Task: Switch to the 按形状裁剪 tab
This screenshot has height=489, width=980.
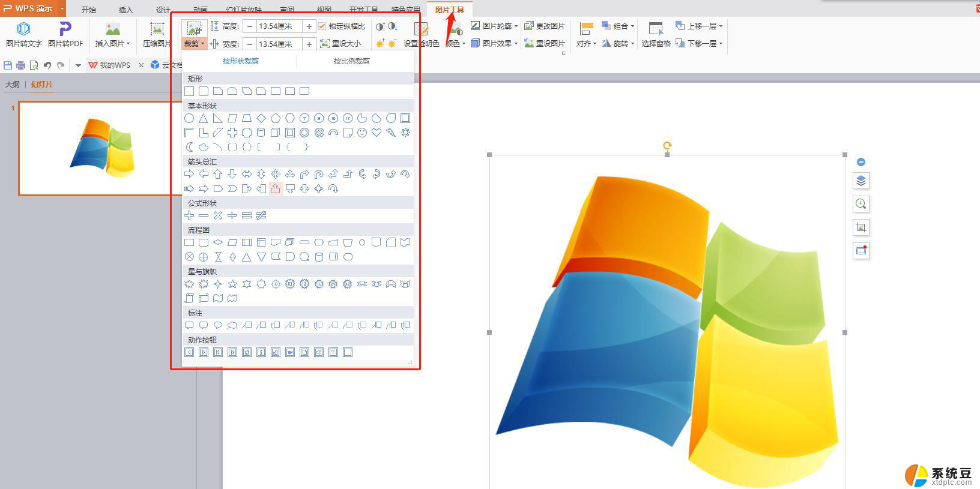Action: pyautogui.click(x=241, y=61)
